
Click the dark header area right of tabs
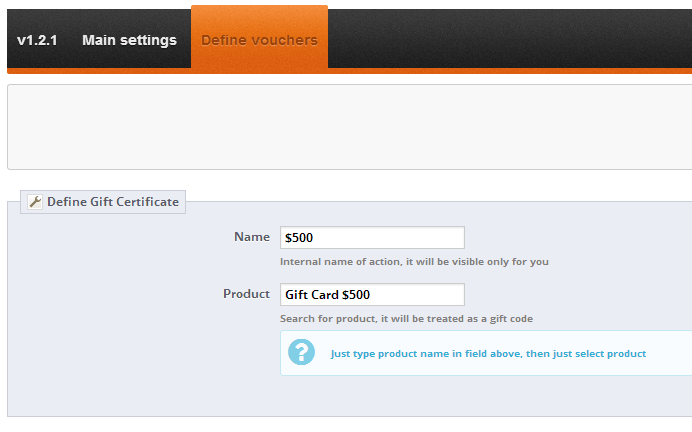pos(510,38)
